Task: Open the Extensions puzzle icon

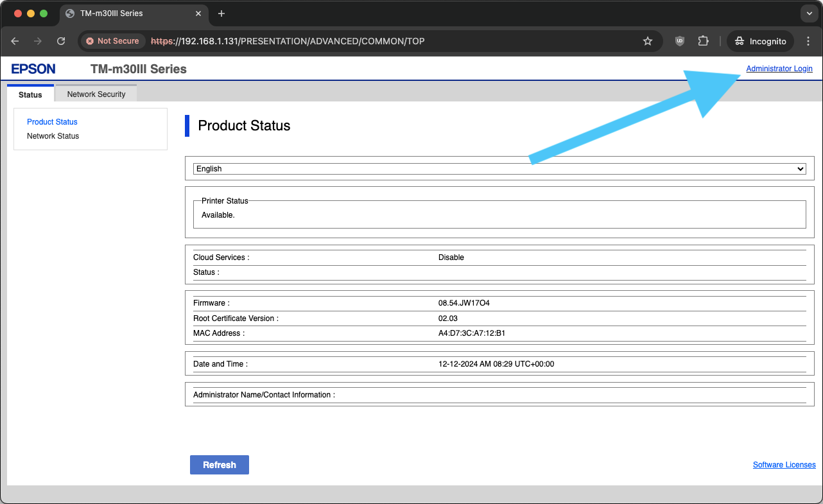Action: (x=703, y=41)
